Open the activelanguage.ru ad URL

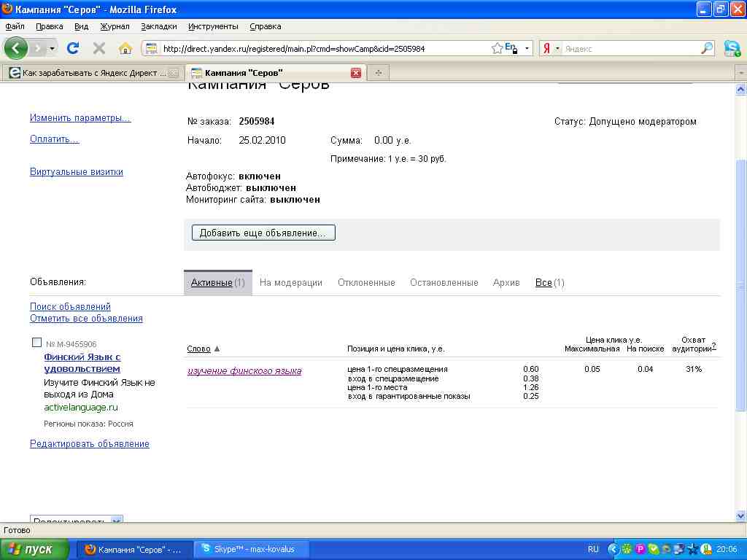click(80, 408)
